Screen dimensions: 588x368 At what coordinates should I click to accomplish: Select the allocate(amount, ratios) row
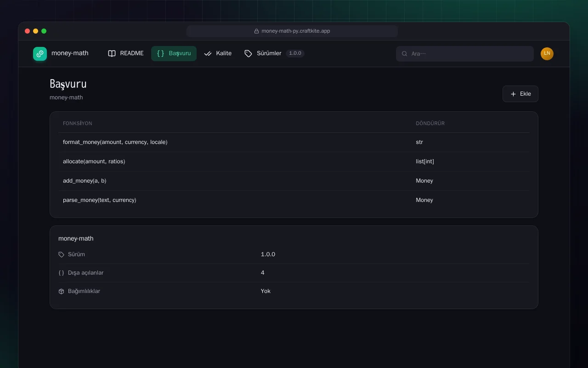294,161
